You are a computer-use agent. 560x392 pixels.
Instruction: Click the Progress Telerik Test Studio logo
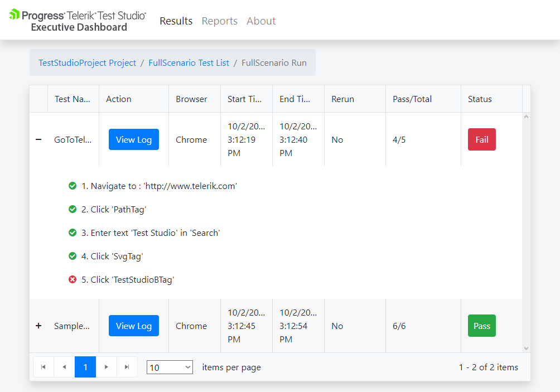pos(78,20)
